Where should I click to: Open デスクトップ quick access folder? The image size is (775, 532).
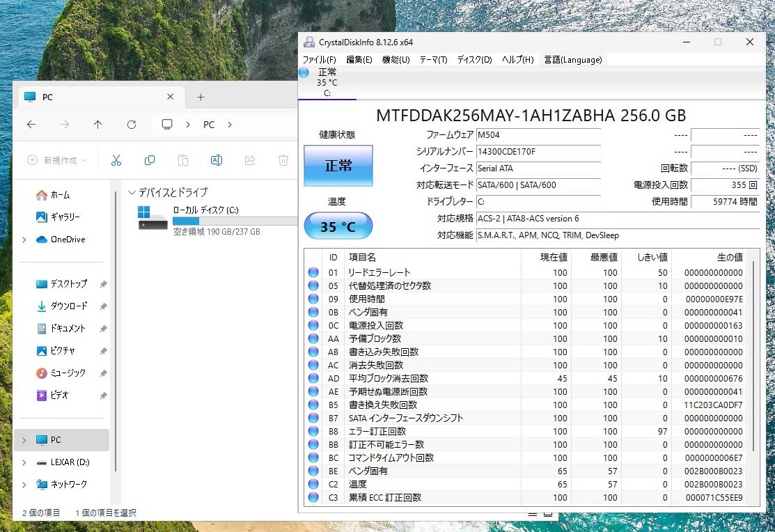62,284
